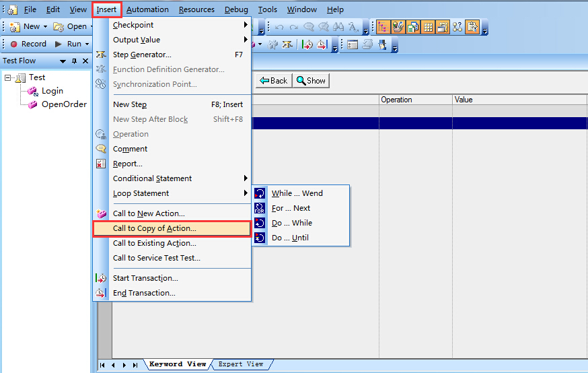Collapse the Test tree node
Image resolution: width=588 pixels, height=373 pixels.
8,77
